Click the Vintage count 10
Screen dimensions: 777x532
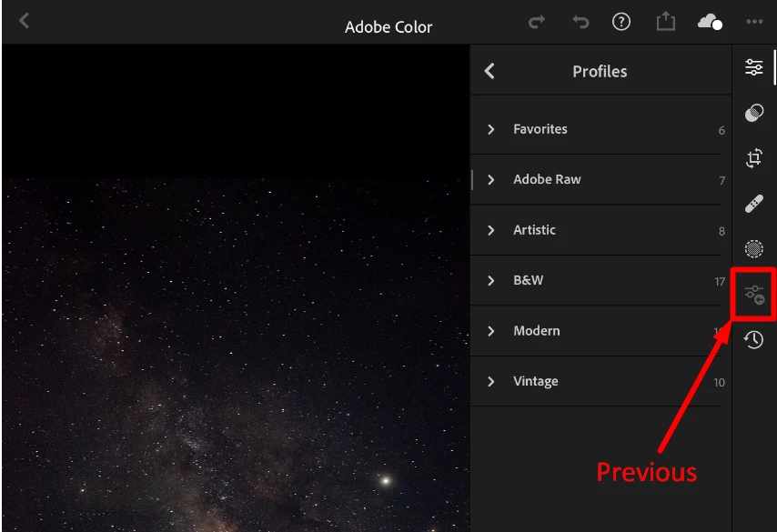719,383
